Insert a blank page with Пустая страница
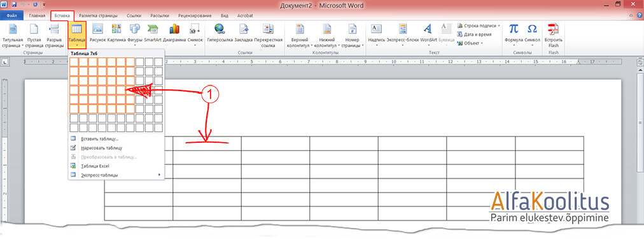 34,36
